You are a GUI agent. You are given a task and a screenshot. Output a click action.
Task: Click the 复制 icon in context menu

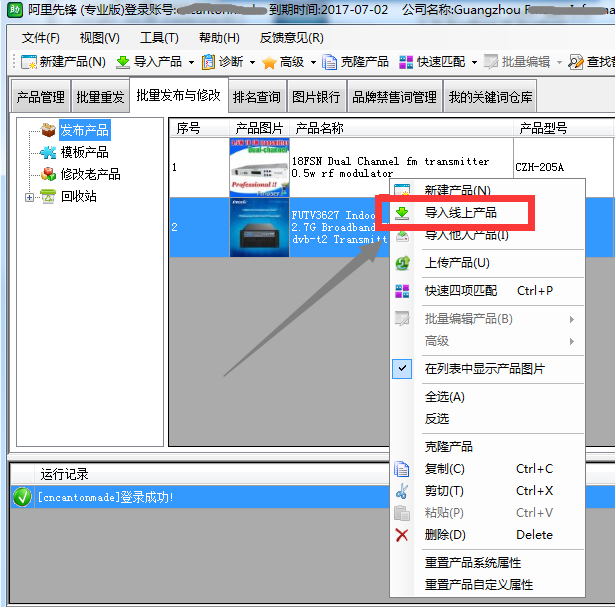click(402, 469)
